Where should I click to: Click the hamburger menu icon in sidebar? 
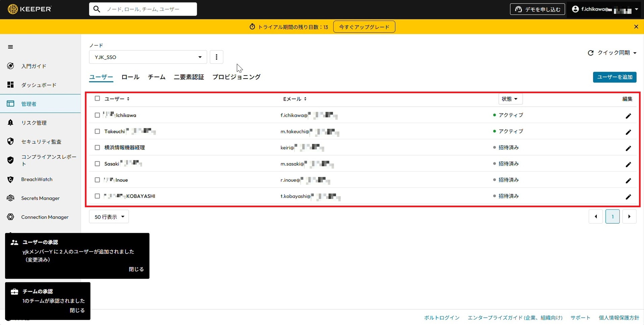click(x=10, y=47)
